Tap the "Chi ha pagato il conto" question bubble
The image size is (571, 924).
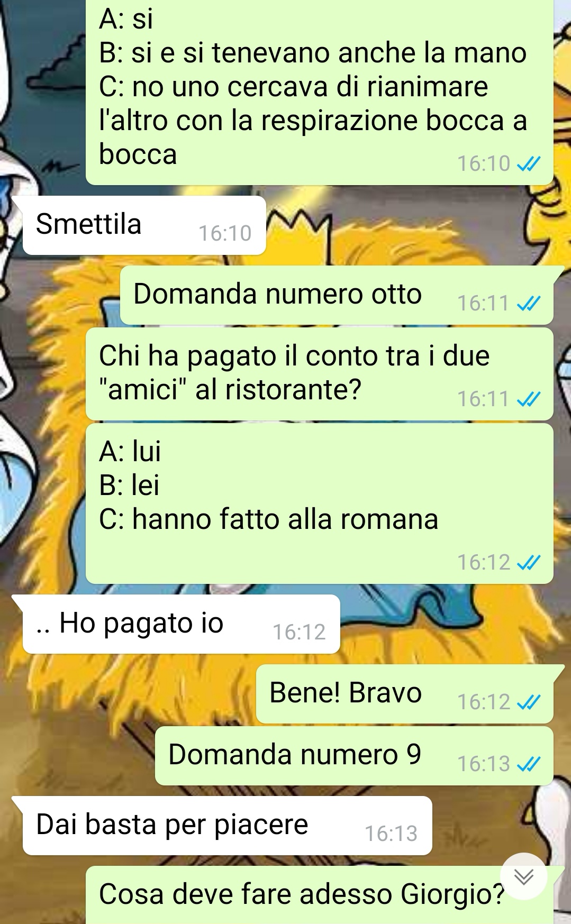320,374
